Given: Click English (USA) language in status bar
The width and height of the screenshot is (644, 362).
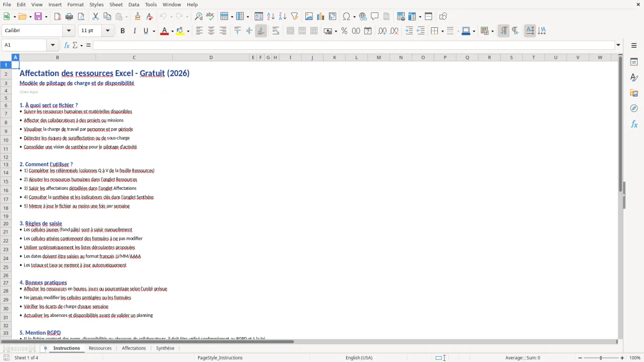Looking at the screenshot, I should point(359,358).
